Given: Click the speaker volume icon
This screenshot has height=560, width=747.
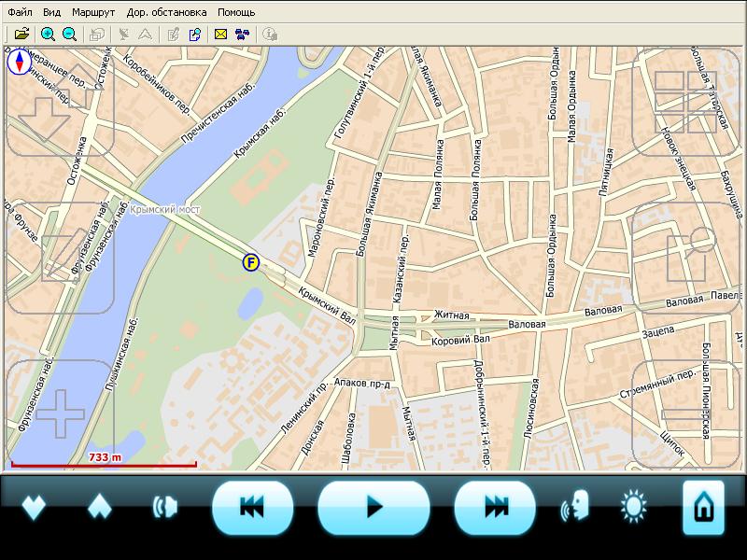Looking at the screenshot, I should click(x=164, y=508).
